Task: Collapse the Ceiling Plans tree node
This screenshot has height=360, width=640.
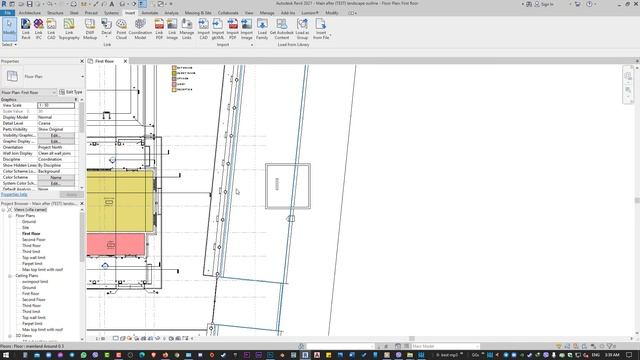Action: pyautogui.click(x=10, y=276)
